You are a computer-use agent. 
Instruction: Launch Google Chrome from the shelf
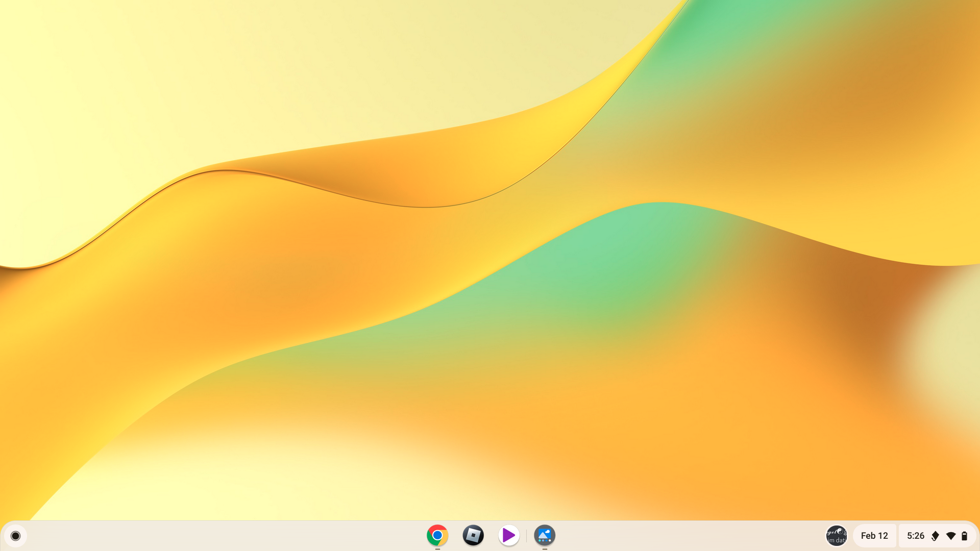(x=437, y=535)
